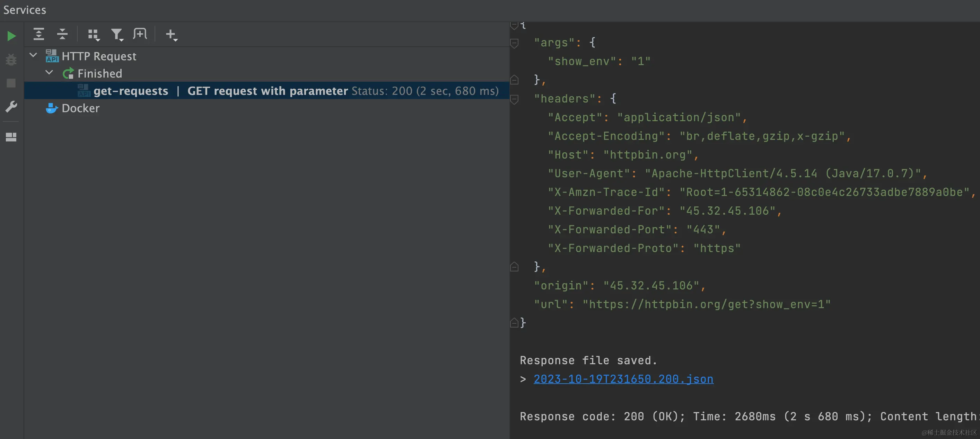Click the Finished rerun status icon
Screen dimensions: 980x439
68,73
